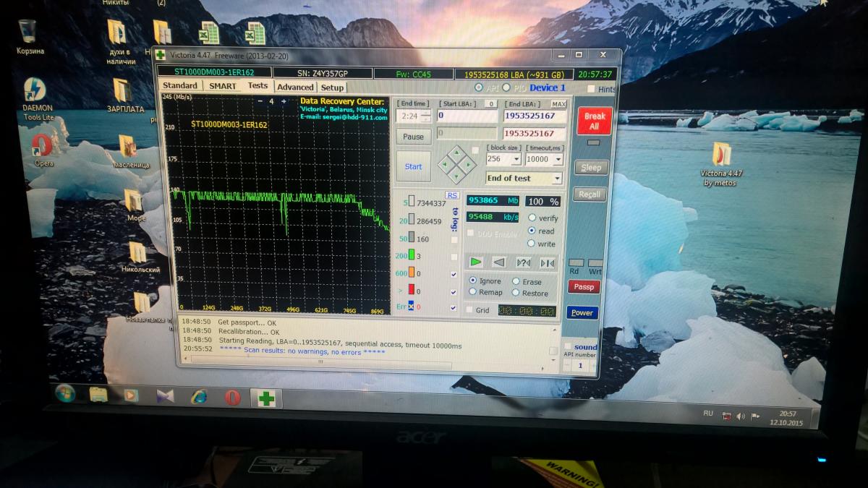Screen dimensions: 868x488
Task: Open Windows Explorer from the taskbar
Action: click(x=98, y=395)
